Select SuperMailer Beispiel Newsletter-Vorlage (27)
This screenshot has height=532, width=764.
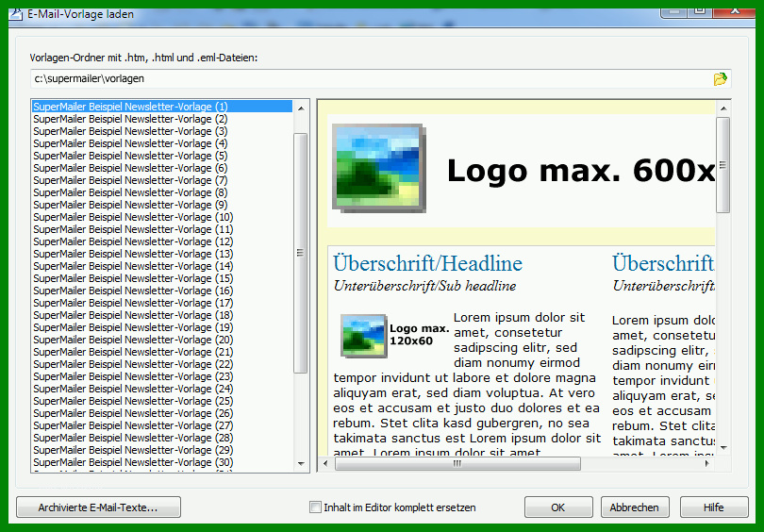(162, 425)
